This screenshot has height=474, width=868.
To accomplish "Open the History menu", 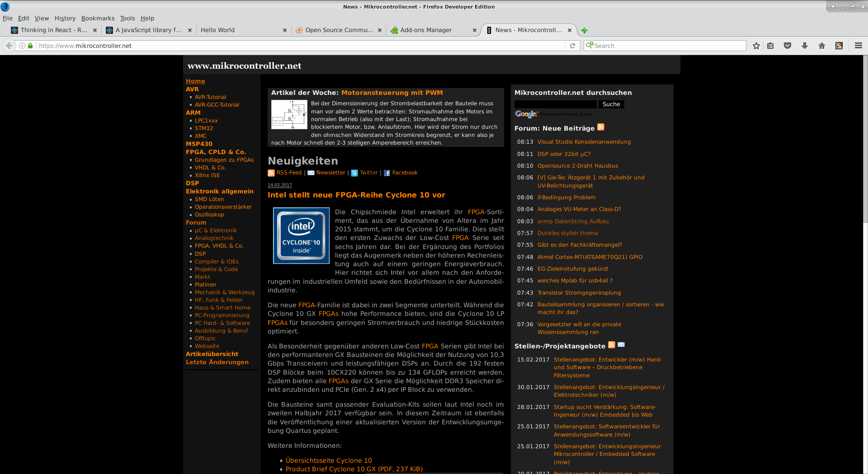I will coord(65,18).
